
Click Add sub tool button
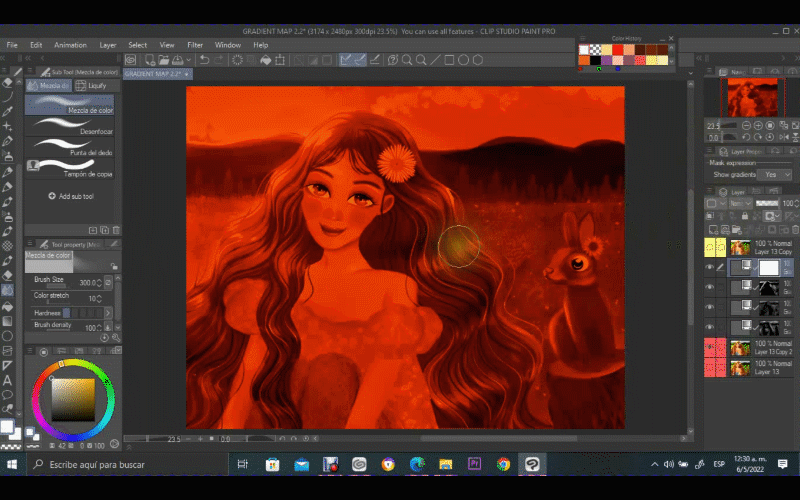(x=70, y=196)
